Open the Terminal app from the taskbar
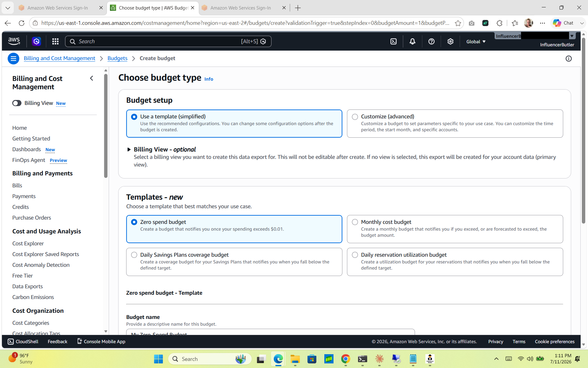This screenshot has width=588, height=368. (362, 359)
